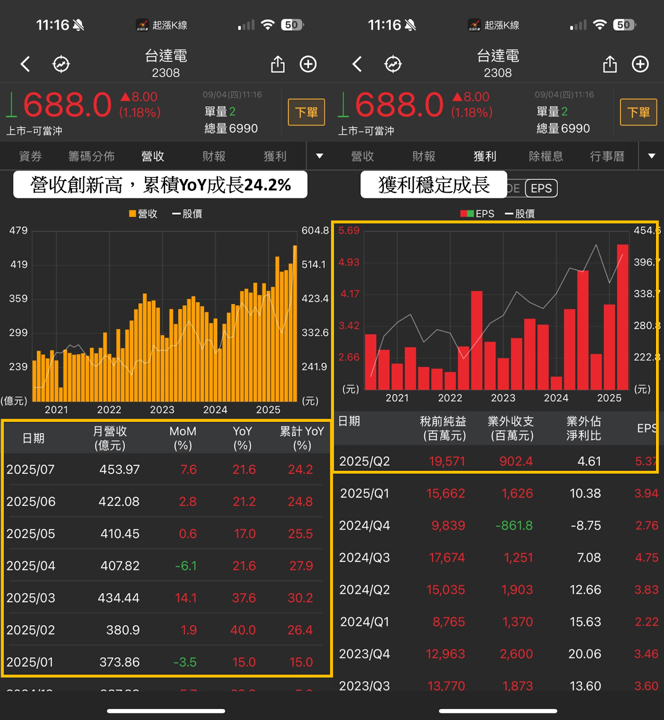Viewport: 664px width, 720px height.
Task: Tap the red EPS bar chart
Action: tap(496, 311)
